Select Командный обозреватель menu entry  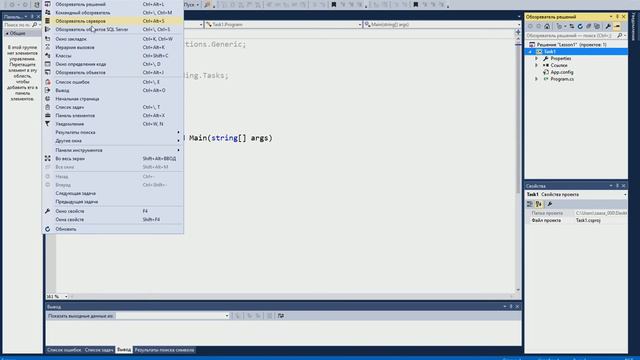point(113,13)
